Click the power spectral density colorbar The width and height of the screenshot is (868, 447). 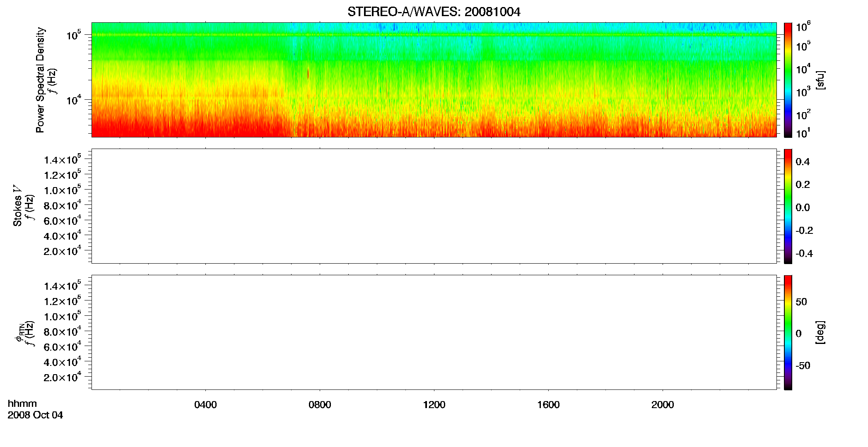[x=788, y=80]
